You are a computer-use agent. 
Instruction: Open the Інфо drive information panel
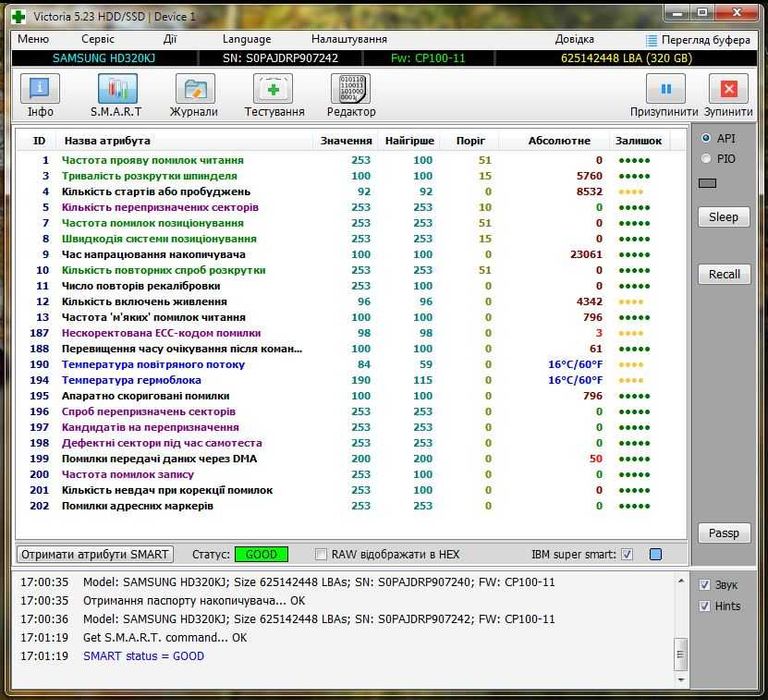coord(40,89)
